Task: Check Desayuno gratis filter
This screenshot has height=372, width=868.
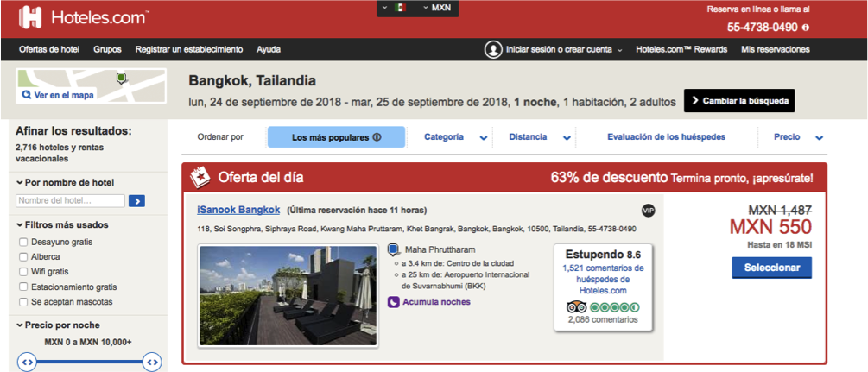Action: point(22,242)
